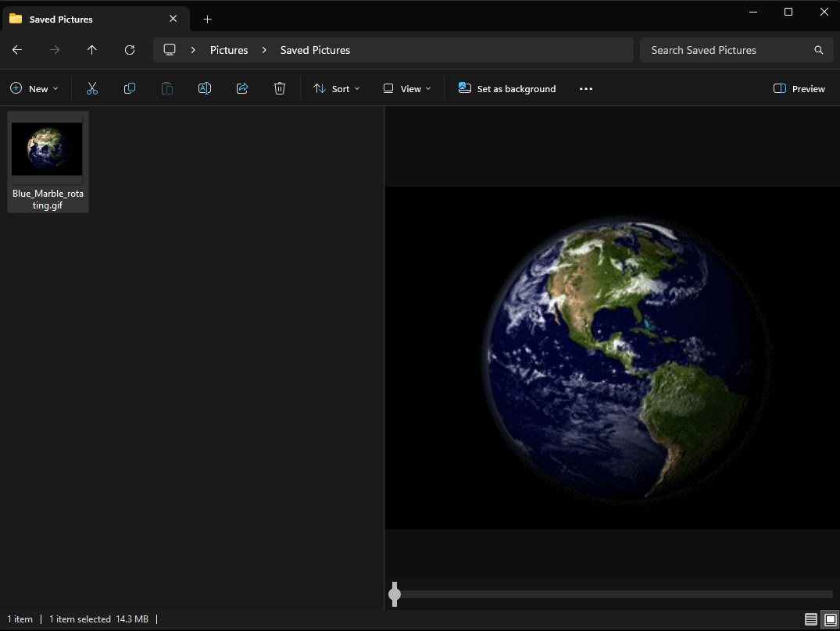This screenshot has height=631, width=840.
Task: Click the preview GIF seek slider handle
Action: click(395, 594)
